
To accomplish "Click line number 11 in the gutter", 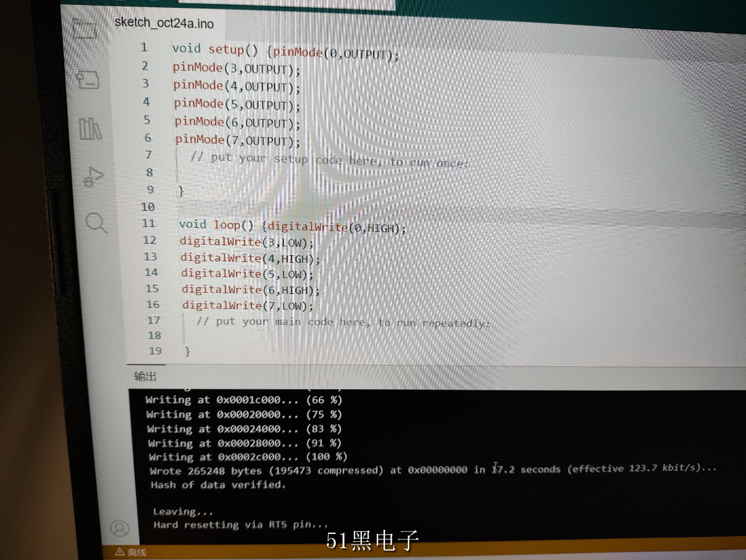I will coord(149,223).
